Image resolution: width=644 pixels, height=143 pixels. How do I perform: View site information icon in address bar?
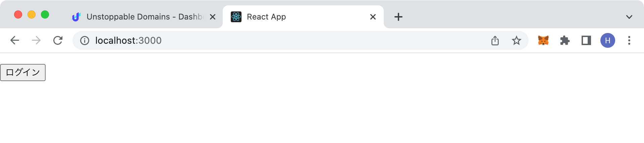coord(85,41)
